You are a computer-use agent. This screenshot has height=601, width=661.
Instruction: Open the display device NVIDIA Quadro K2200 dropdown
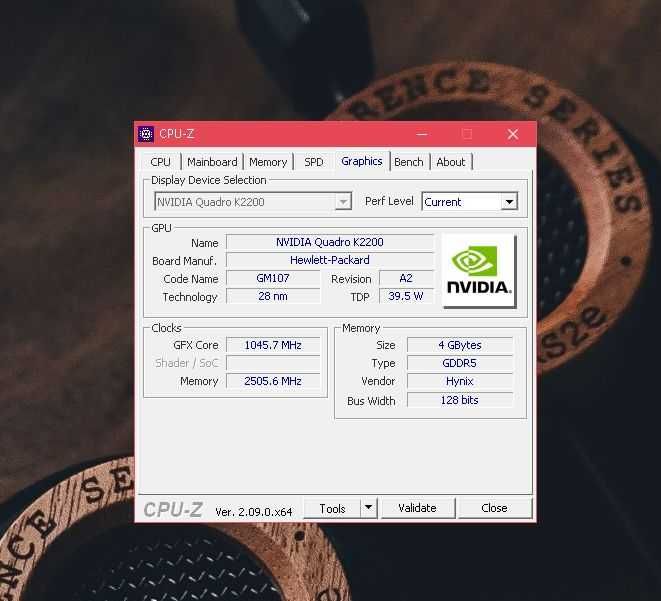point(253,202)
